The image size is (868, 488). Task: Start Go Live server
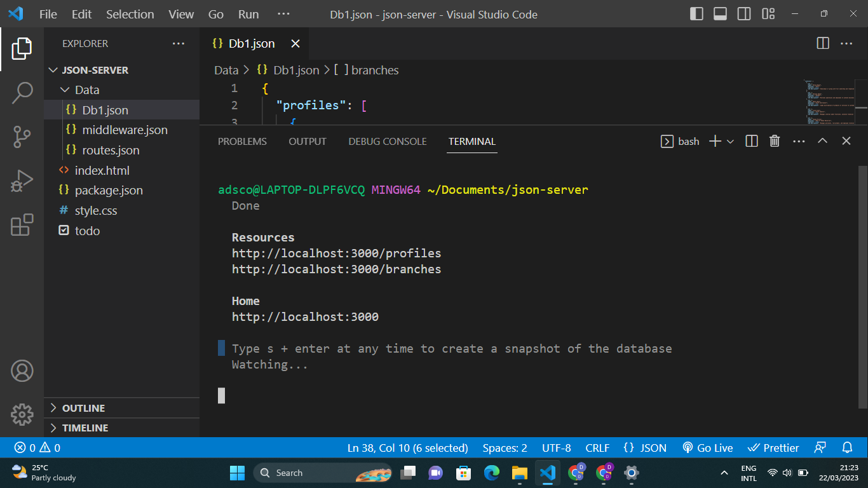707,448
